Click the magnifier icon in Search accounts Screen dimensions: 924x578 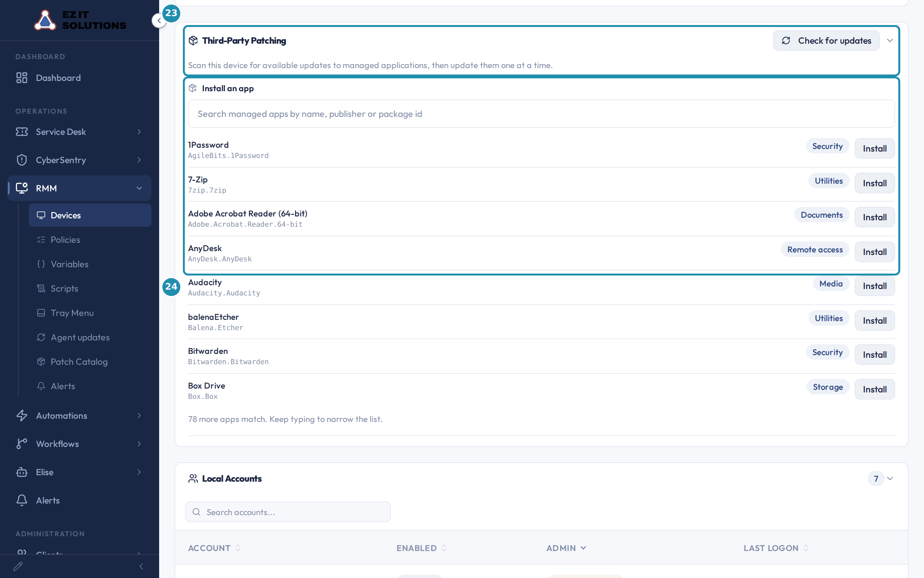(x=196, y=512)
